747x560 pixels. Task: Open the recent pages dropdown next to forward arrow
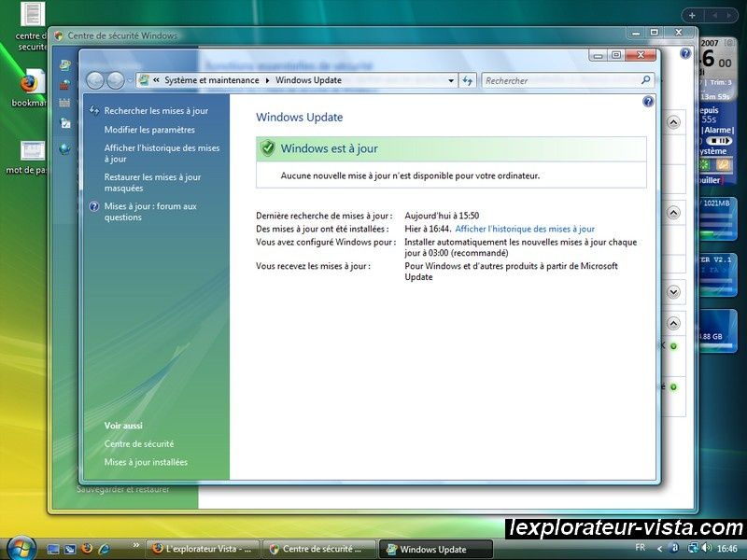pyautogui.click(x=129, y=80)
